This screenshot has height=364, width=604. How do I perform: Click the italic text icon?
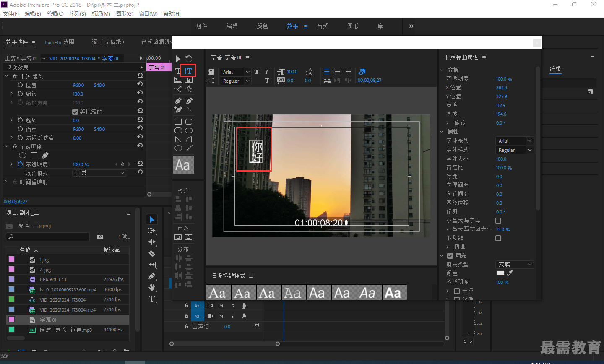pos(267,72)
